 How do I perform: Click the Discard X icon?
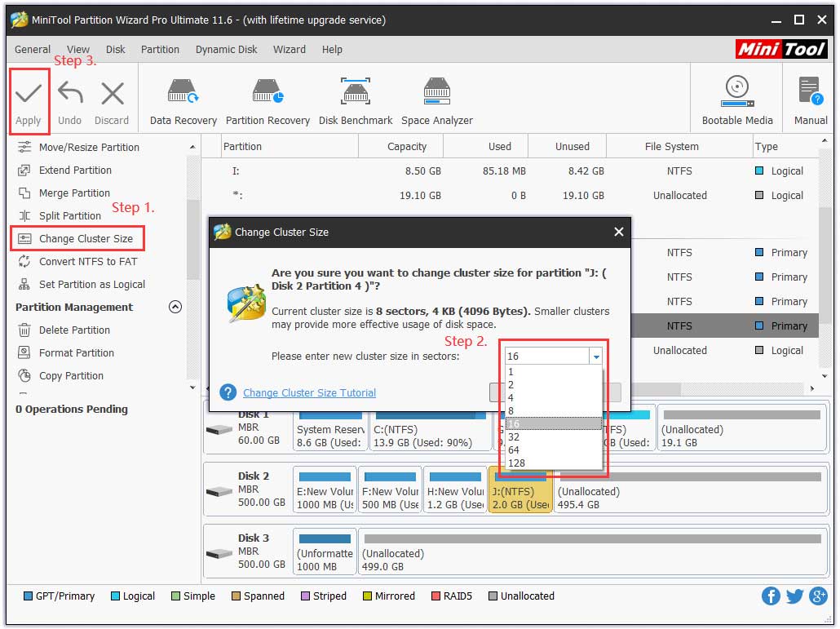[x=112, y=94]
